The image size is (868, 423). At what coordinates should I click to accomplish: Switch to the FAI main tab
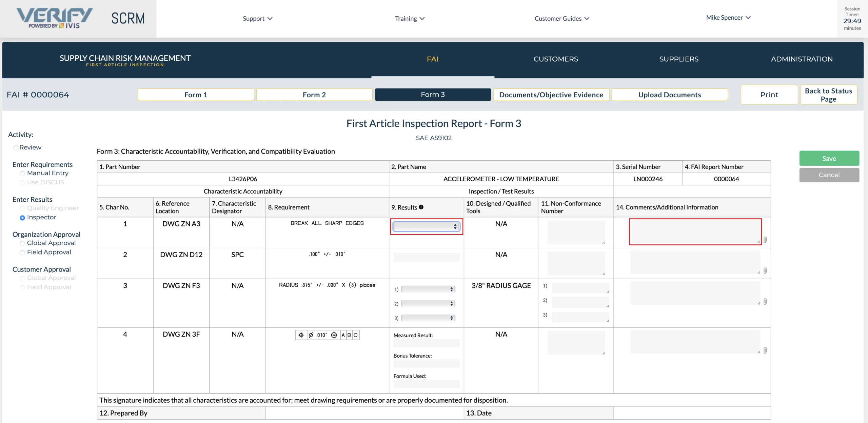[433, 59]
